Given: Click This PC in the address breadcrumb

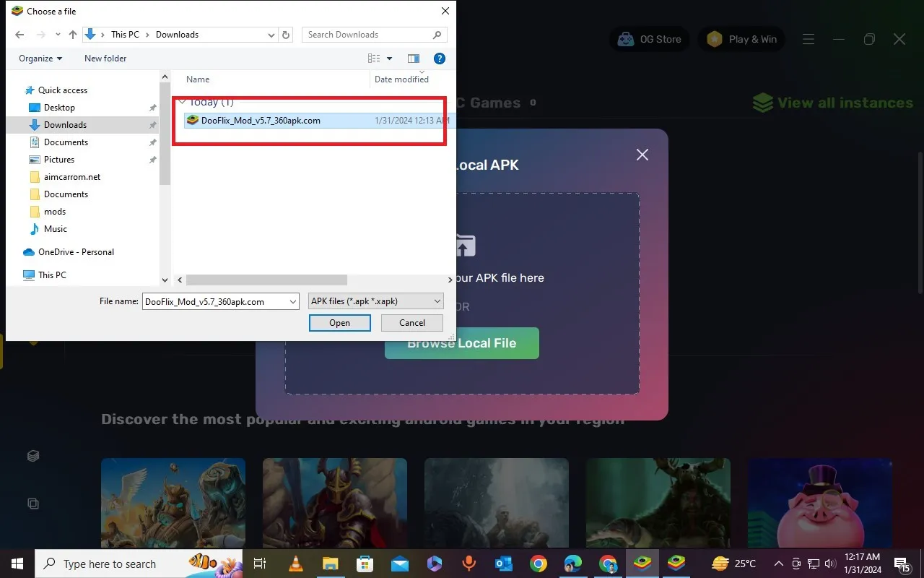Looking at the screenshot, I should click(125, 35).
